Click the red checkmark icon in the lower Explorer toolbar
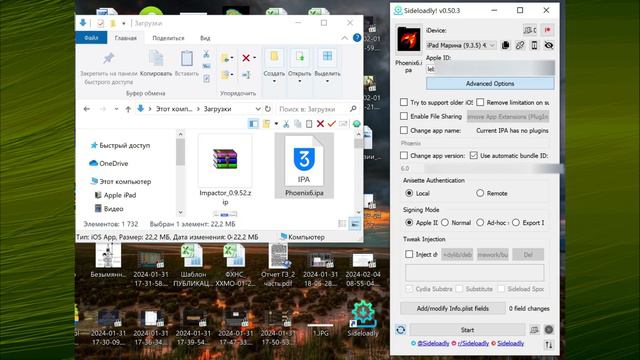 coord(331,124)
